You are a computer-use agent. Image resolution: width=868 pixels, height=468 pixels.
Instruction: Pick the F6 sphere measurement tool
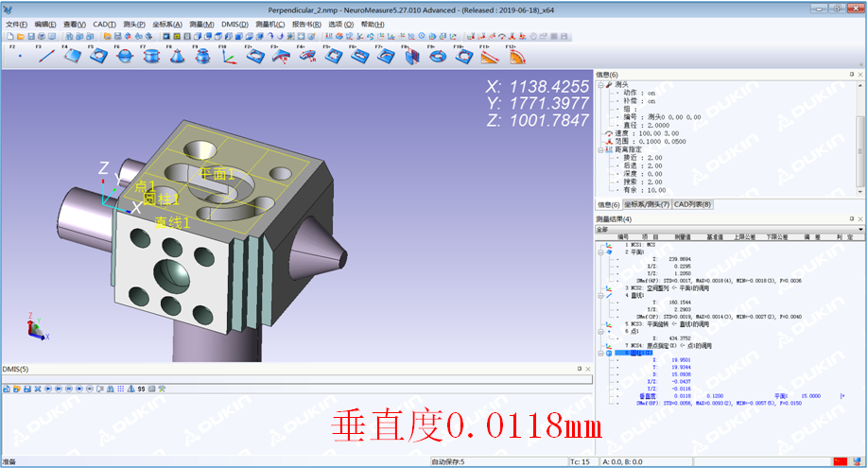pyautogui.click(x=124, y=57)
